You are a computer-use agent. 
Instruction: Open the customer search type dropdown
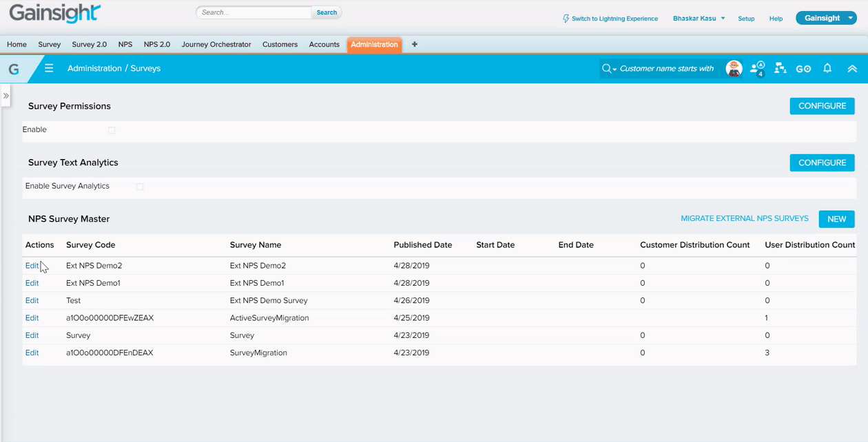tap(610, 69)
